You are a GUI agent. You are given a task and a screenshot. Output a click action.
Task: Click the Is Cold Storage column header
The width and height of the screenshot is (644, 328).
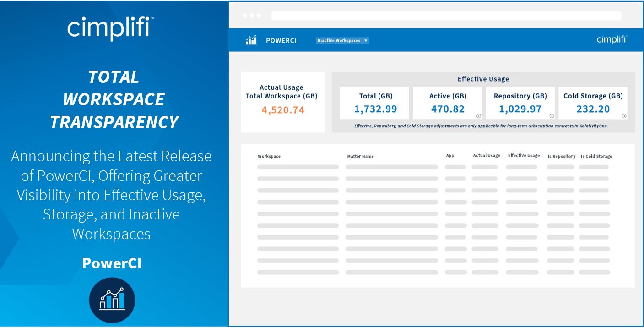click(x=596, y=156)
